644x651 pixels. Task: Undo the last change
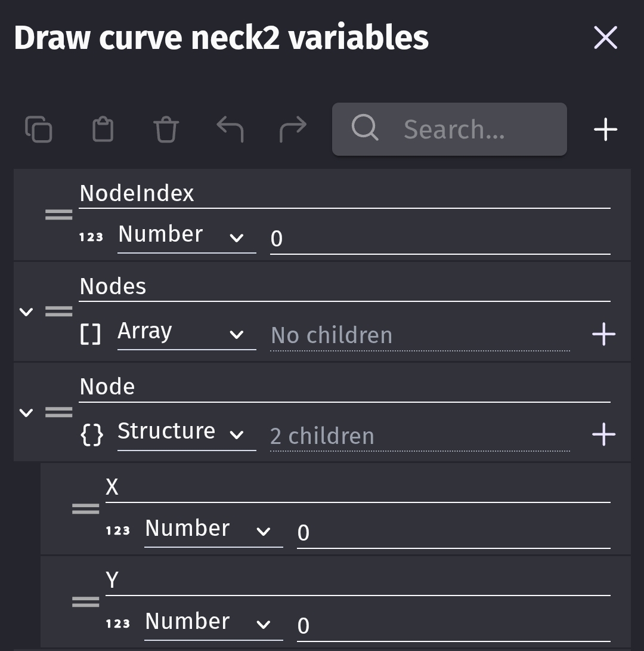pyautogui.click(x=230, y=129)
